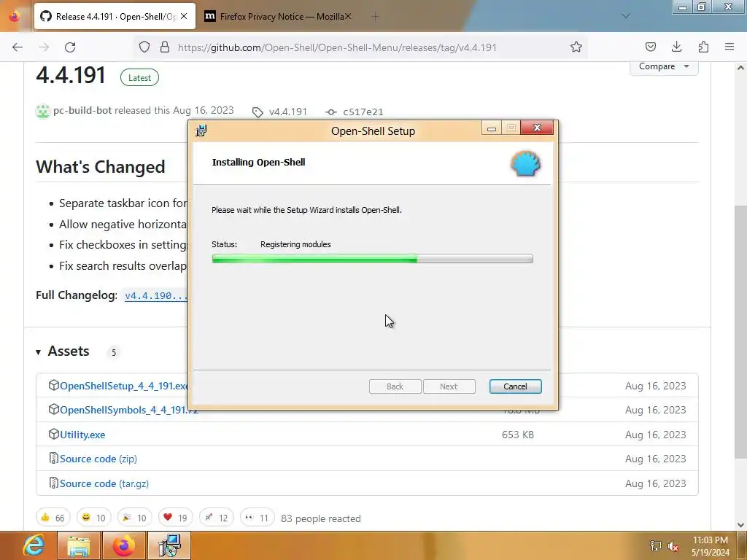747x560 pixels.
Task: Open the network icon in system tray
Action: (x=656, y=546)
